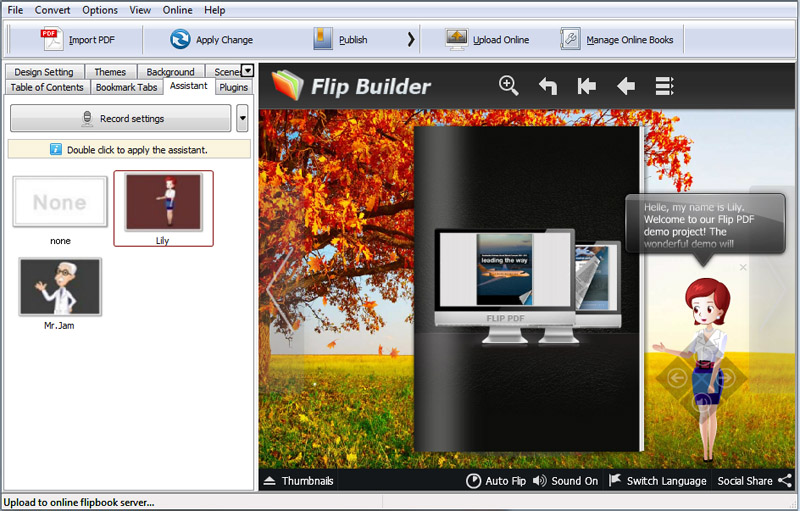This screenshot has height=511, width=800.
Task: Click the Record settings button
Action: tap(120, 118)
